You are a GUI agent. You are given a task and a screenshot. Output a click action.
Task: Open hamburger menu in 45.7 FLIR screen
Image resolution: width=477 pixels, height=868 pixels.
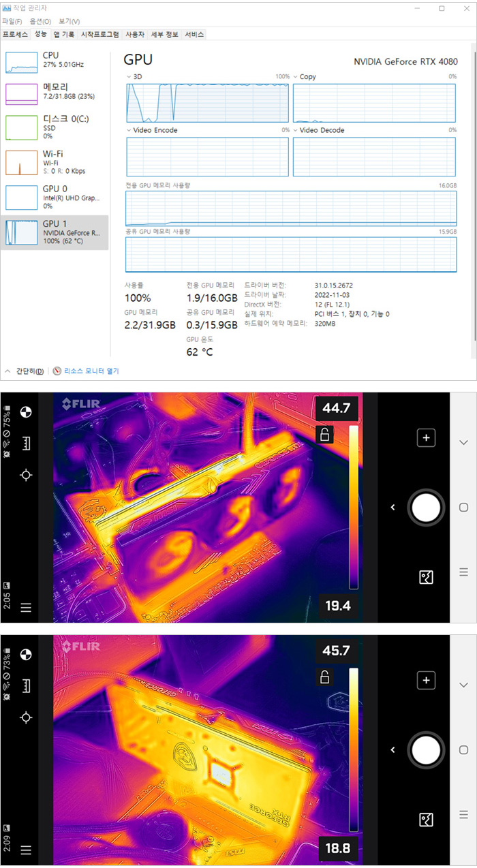[26, 850]
